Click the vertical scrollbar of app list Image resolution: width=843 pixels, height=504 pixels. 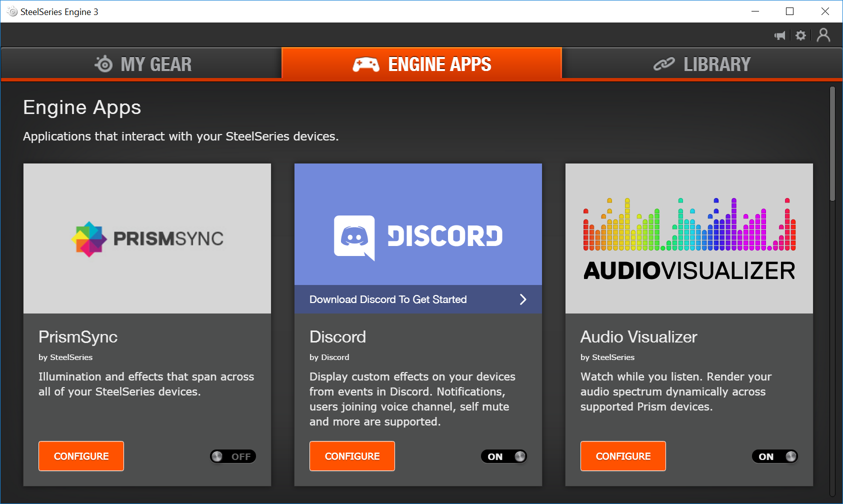click(832, 144)
